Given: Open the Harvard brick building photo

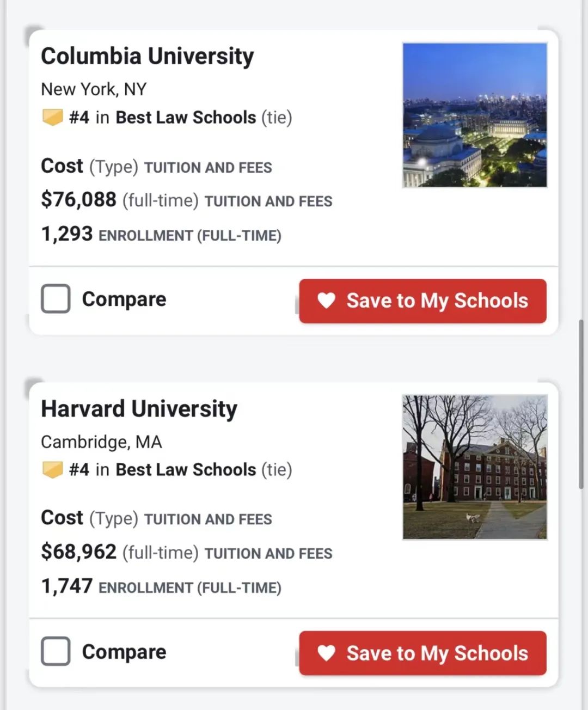Looking at the screenshot, I should (x=475, y=467).
